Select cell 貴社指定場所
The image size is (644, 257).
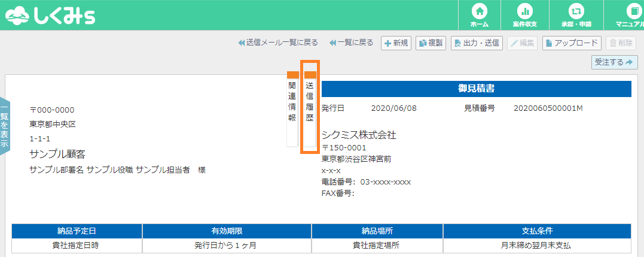point(377,246)
